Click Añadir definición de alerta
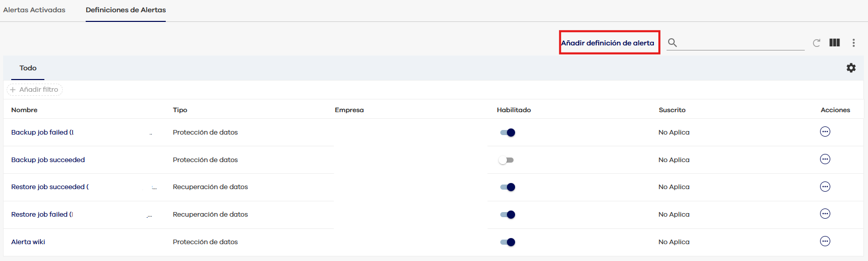Screen dimensions: 868x261 (607, 43)
